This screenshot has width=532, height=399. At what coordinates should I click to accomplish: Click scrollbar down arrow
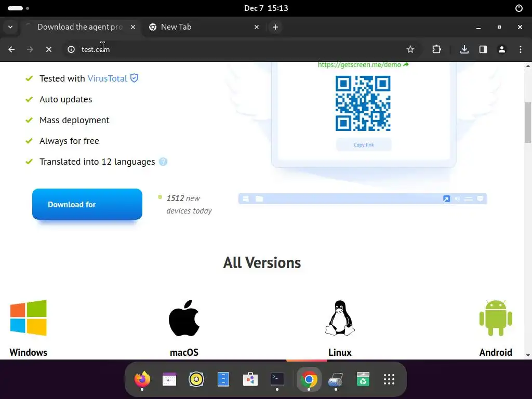point(528,355)
